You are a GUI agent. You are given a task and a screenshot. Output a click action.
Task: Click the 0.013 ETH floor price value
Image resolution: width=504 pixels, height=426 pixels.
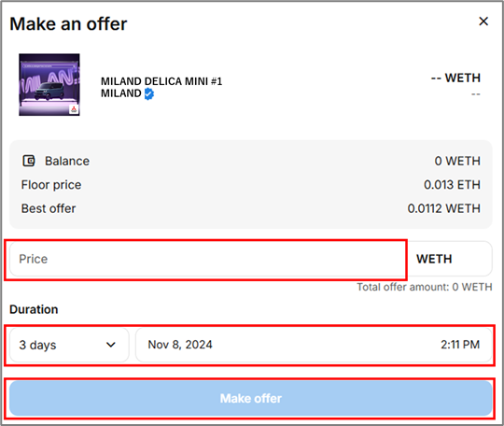point(452,185)
